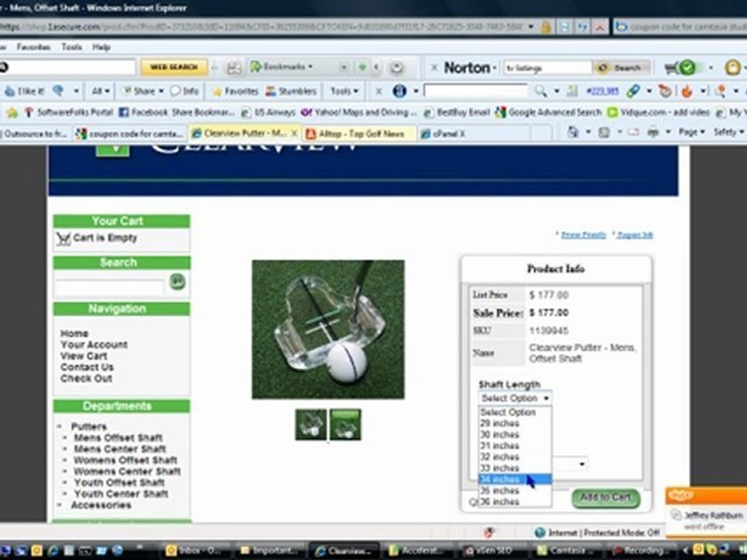
Task: Open the Google Advanced Search bookmark
Action: click(x=549, y=112)
